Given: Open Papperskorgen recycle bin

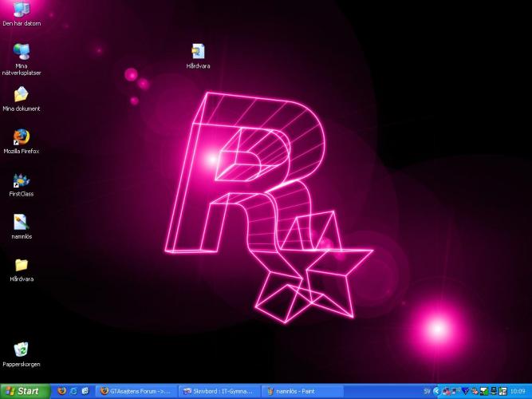Looking at the screenshot, I should [22, 350].
